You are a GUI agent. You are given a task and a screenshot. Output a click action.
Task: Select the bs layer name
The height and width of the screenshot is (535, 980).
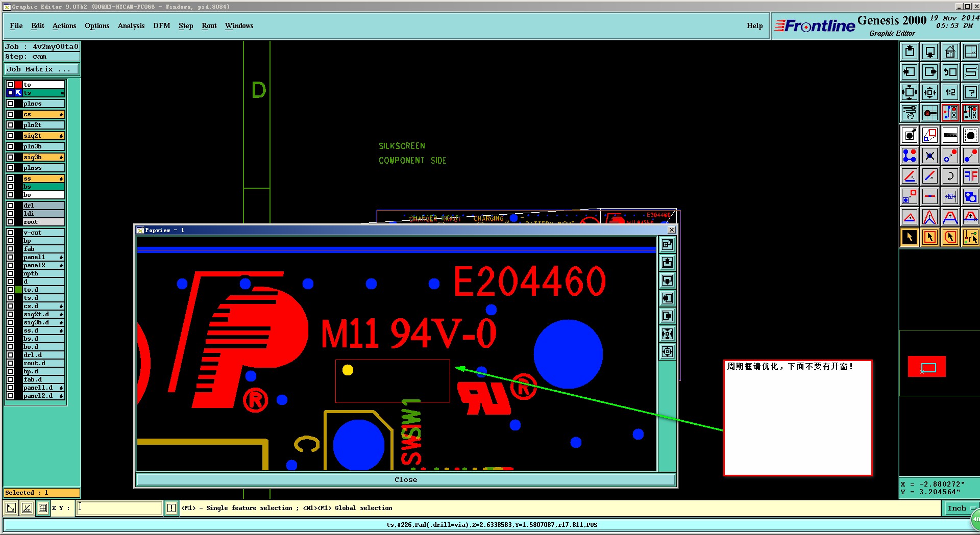[x=43, y=187]
